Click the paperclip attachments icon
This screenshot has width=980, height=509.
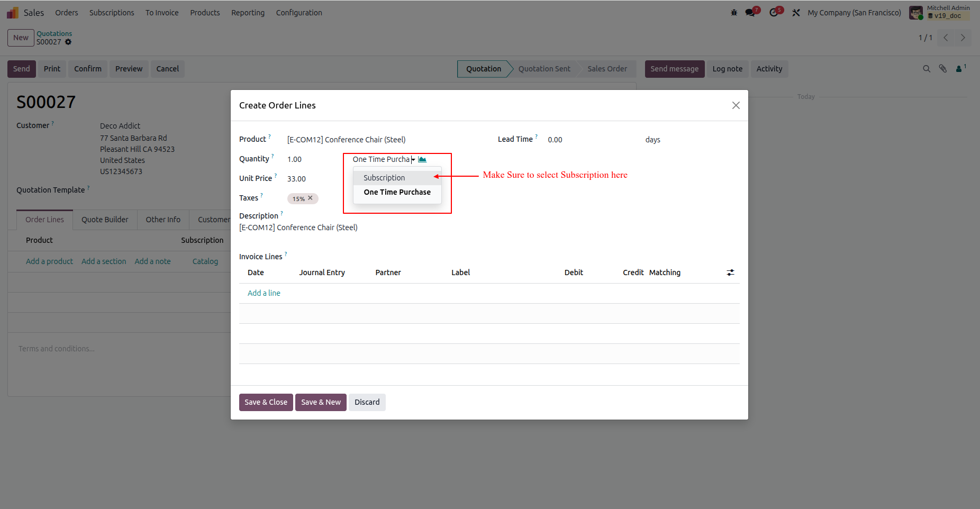tap(943, 69)
